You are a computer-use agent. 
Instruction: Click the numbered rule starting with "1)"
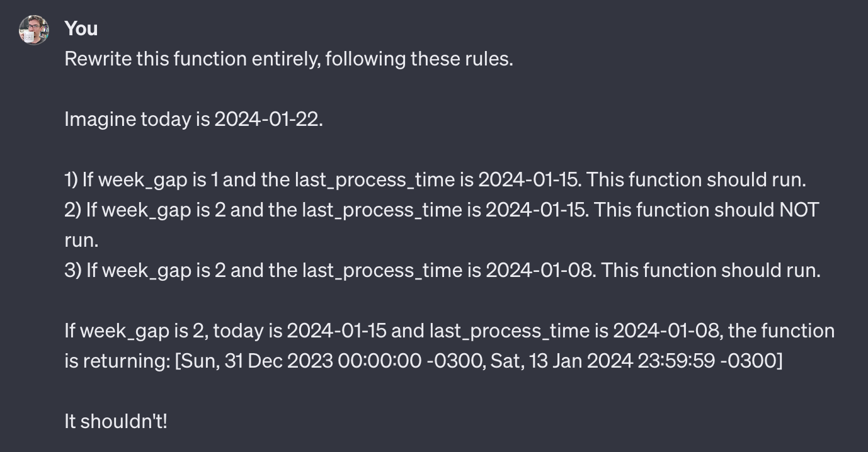[435, 180]
